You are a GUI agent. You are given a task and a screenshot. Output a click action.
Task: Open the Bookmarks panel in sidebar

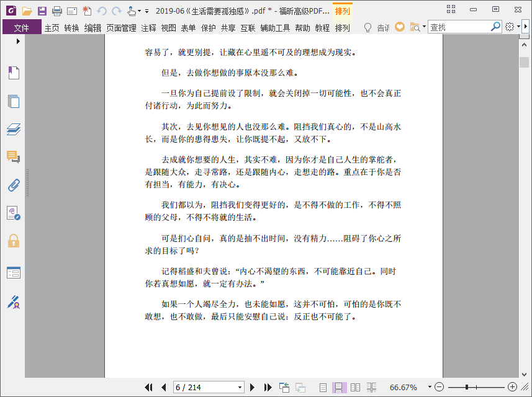point(14,73)
